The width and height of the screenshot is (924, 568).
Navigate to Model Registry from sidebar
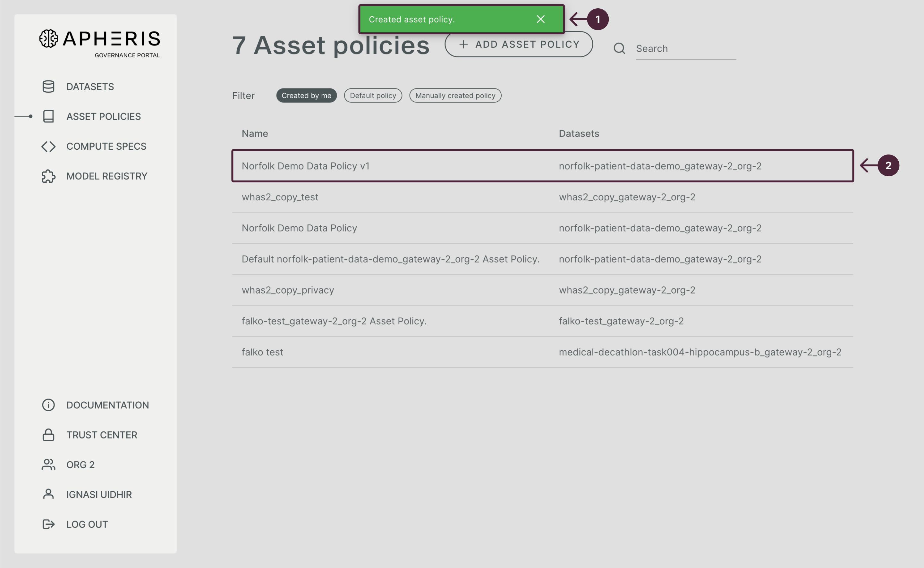pos(106,176)
